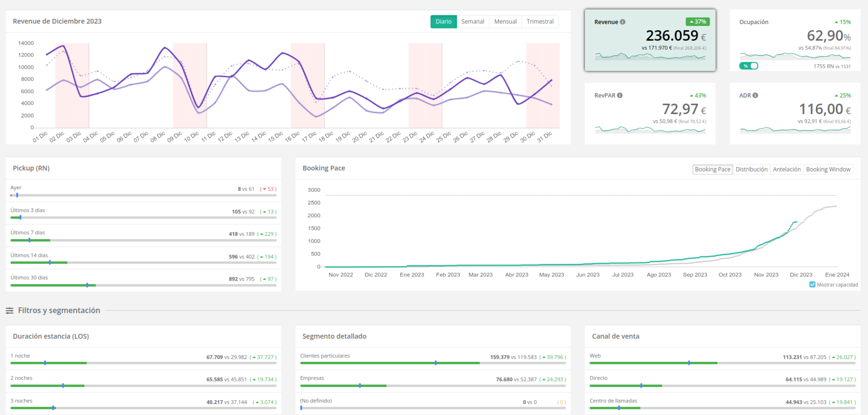
Task: Click the Últimos 30 días pickup bar
Action: [x=143, y=285]
